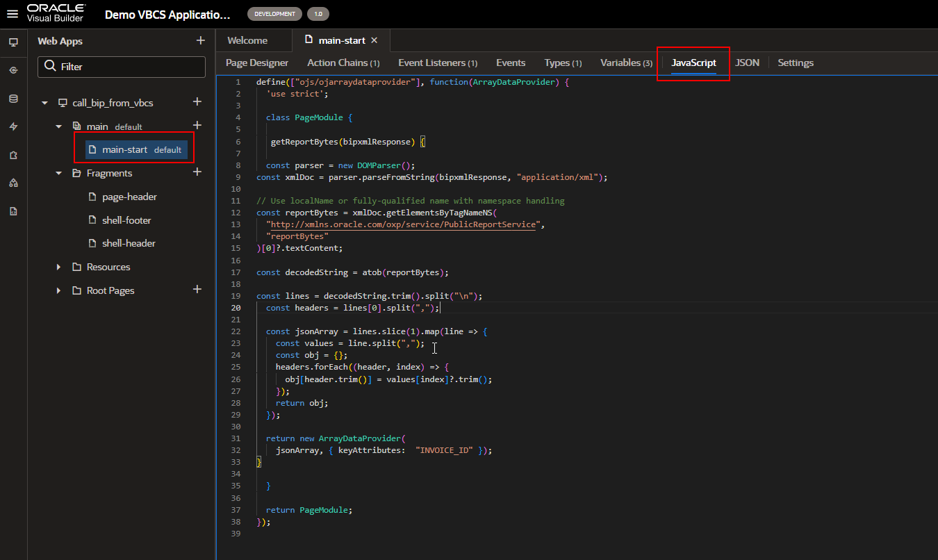This screenshot has width=938, height=560.
Task: Click 'getReportBytes(bipxmlResponse)' method line
Action: coord(347,142)
